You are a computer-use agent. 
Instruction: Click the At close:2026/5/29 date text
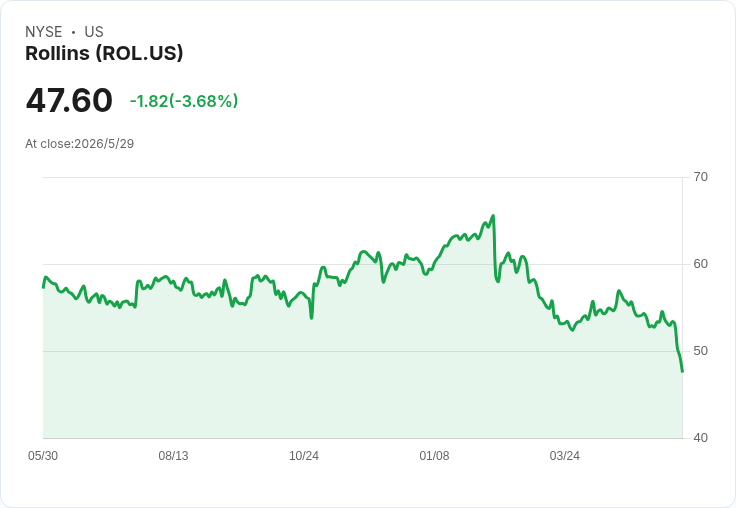(80, 144)
